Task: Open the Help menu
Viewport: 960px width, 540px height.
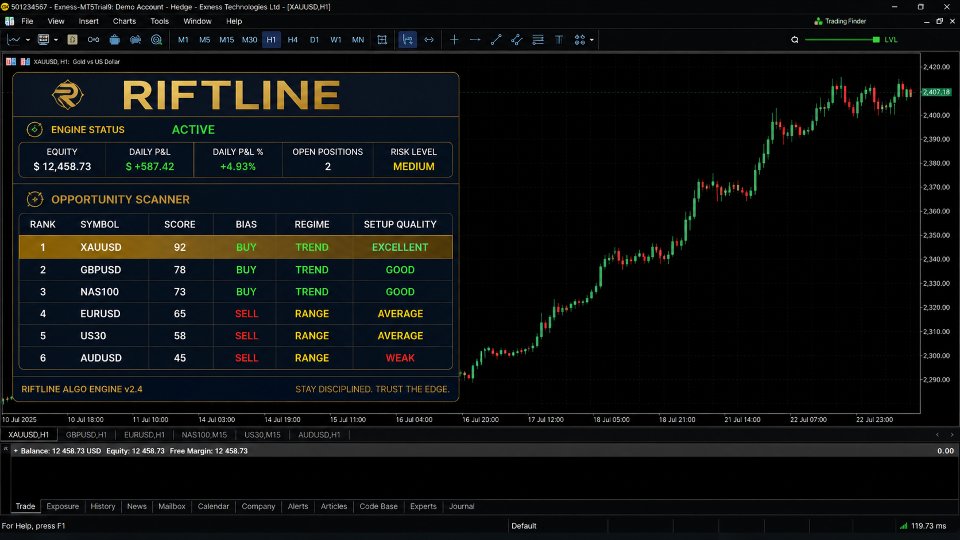Action: click(x=234, y=21)
